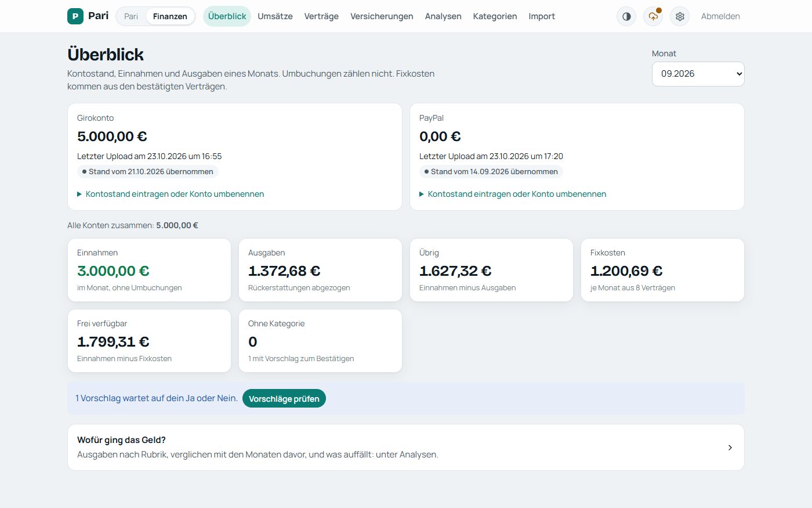Go to the Kategorien tab
This screenshot has width=812, height=508.
coord(495,16)
